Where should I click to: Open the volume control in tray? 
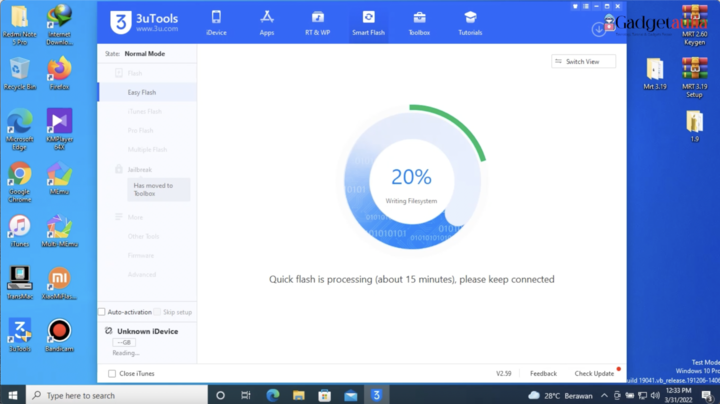click(655, 395)
